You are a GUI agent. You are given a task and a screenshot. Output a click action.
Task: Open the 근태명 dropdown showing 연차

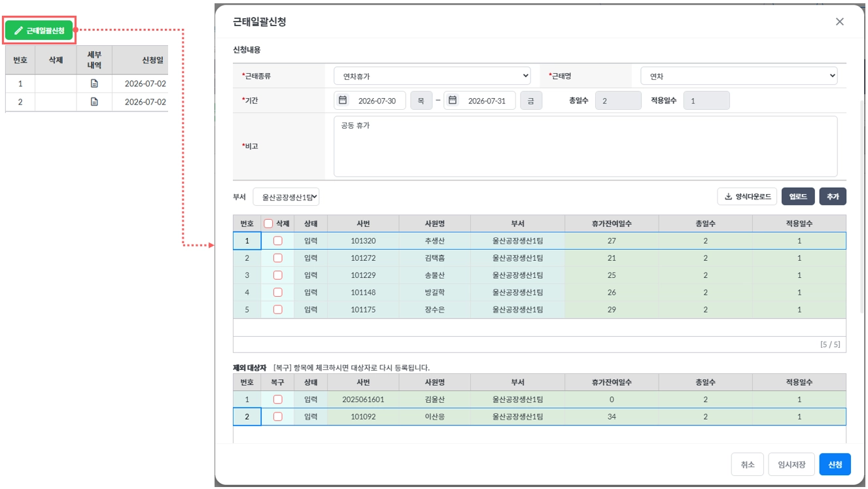[739, 76]
